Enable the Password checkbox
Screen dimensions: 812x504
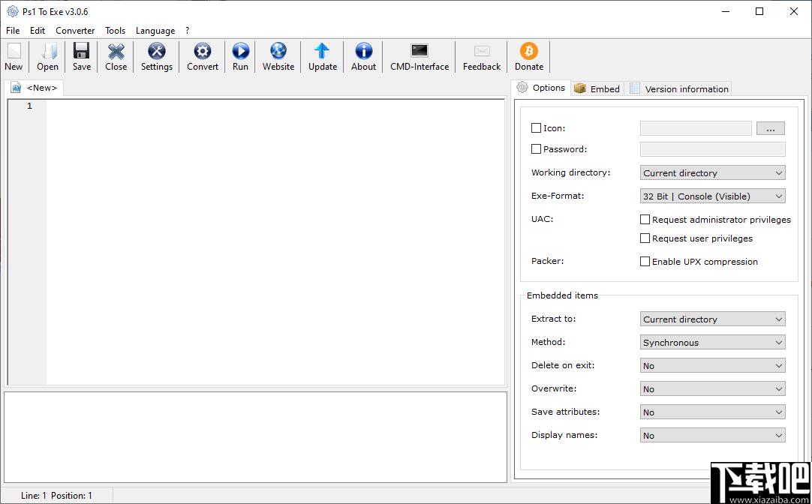click(537, 149)
